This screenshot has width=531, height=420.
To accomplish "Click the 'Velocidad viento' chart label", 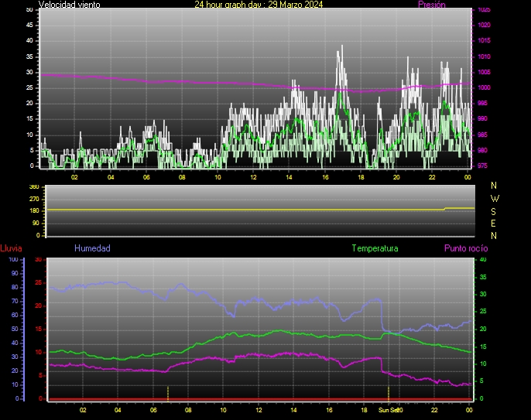I will tap(70, 5).
